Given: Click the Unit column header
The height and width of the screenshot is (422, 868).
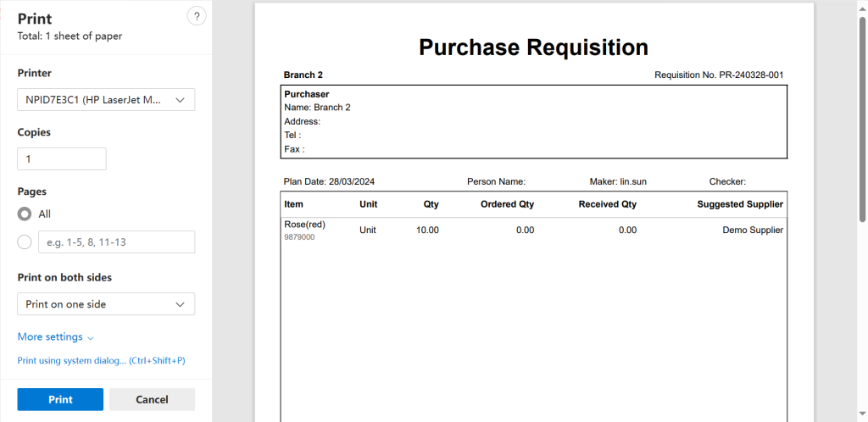Looking at the screenshot, I should pyautogui.click(x=369, y=204).
